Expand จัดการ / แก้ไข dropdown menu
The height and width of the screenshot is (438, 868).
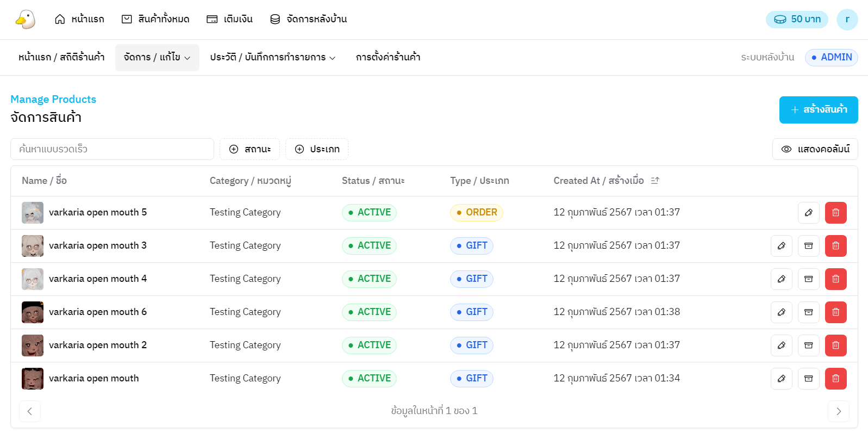[x=157, y=57]
